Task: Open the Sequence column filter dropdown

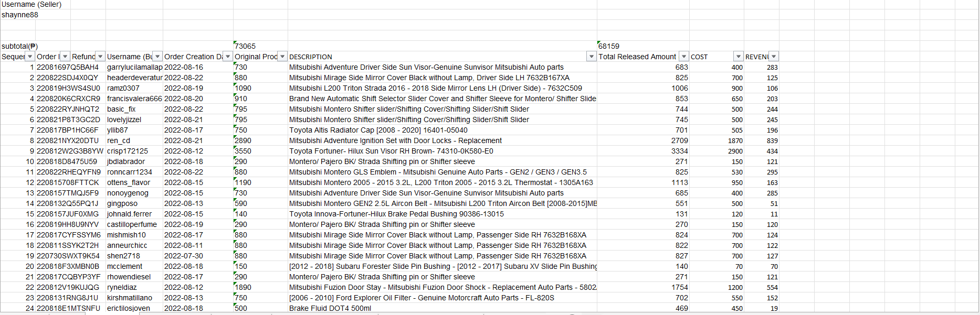Action: 30,57
